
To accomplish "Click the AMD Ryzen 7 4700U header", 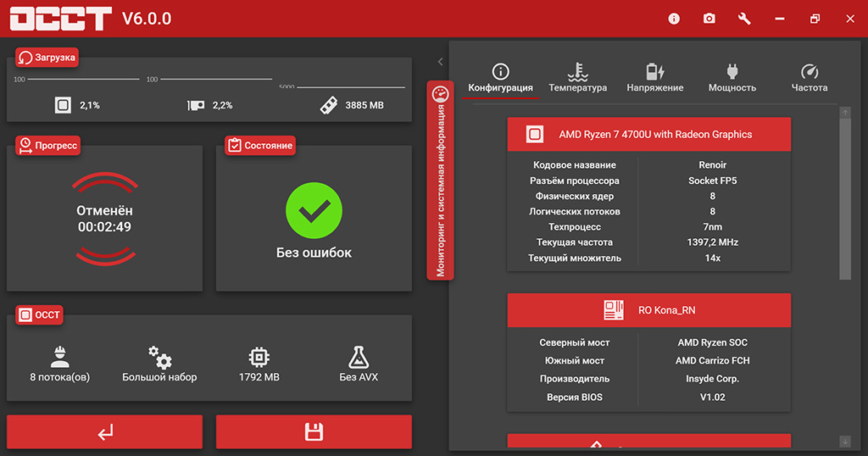I will click(649, 135).
